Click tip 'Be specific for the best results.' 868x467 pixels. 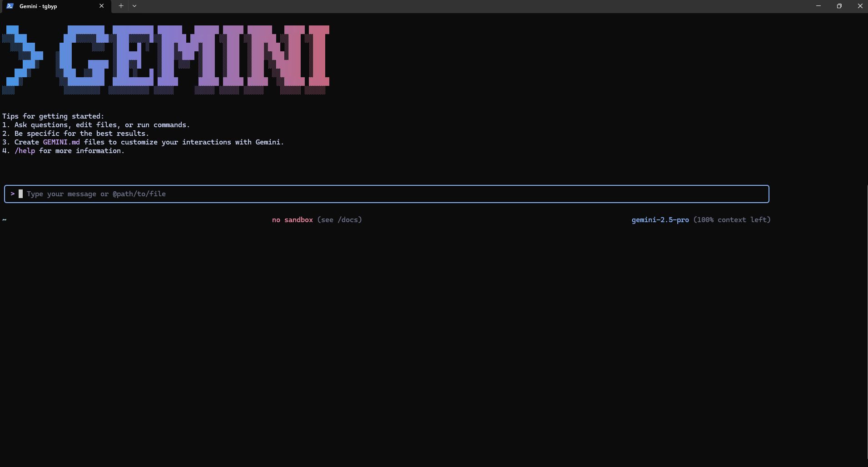(x=82, y=134)
